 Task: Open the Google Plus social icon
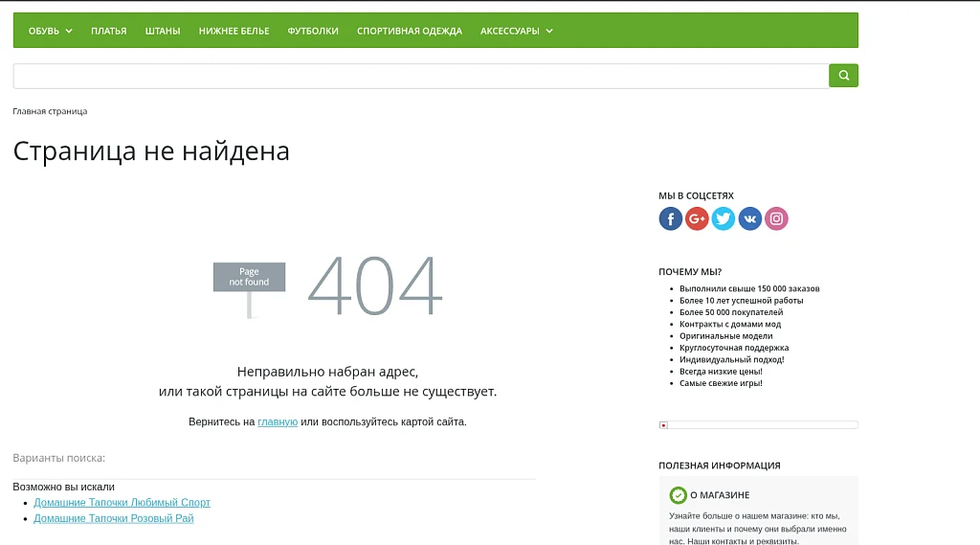point(697,219)
